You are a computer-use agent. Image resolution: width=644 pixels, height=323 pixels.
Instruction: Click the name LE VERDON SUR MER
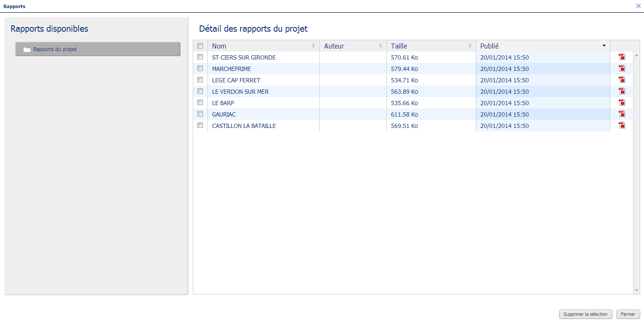pyautogui.click(x=240, y=92)
